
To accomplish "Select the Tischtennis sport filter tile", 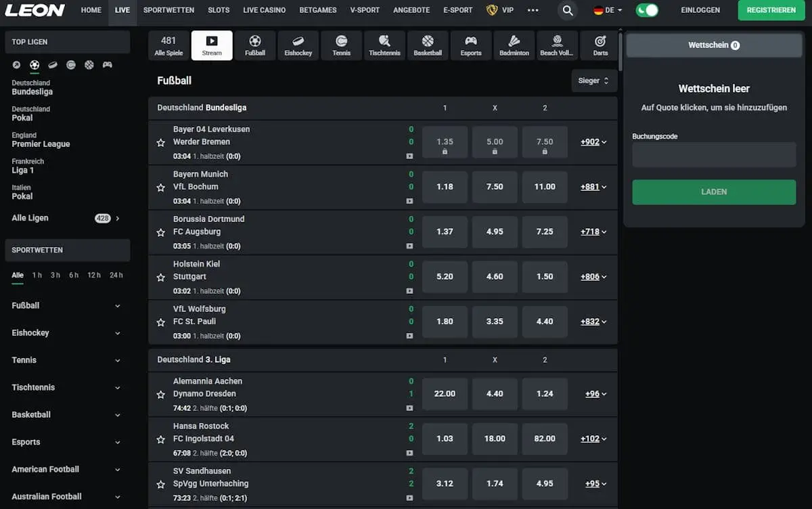I will coord(384,45).
